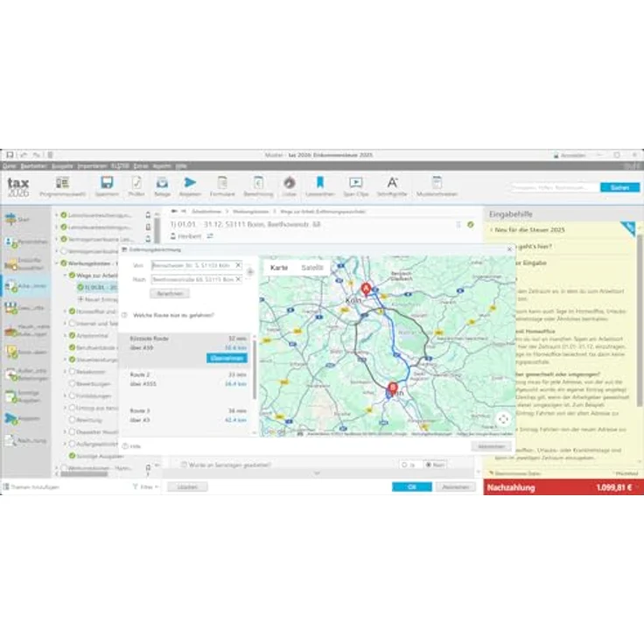Click the Eingabehilfe panel vertical scrollbar
This screenshot has height=644, width=644.
click(x=640, y=320)
